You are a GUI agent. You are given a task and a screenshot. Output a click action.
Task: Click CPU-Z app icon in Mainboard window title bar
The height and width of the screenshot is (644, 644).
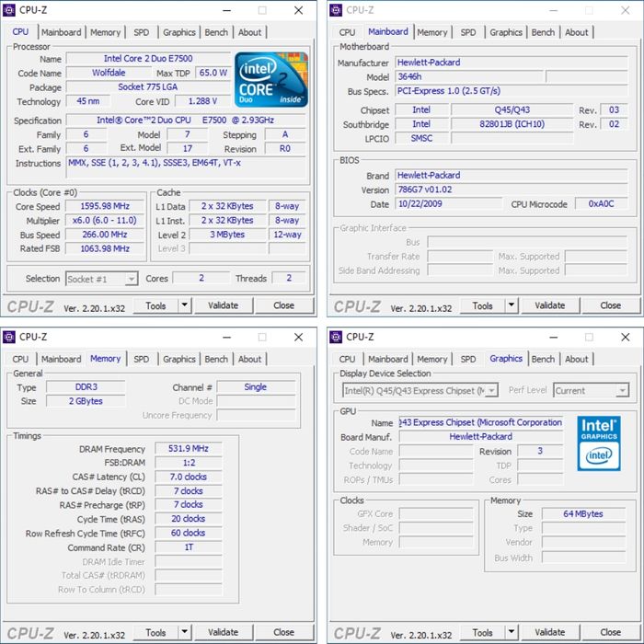pyautogui.click(x=336, y=10)
